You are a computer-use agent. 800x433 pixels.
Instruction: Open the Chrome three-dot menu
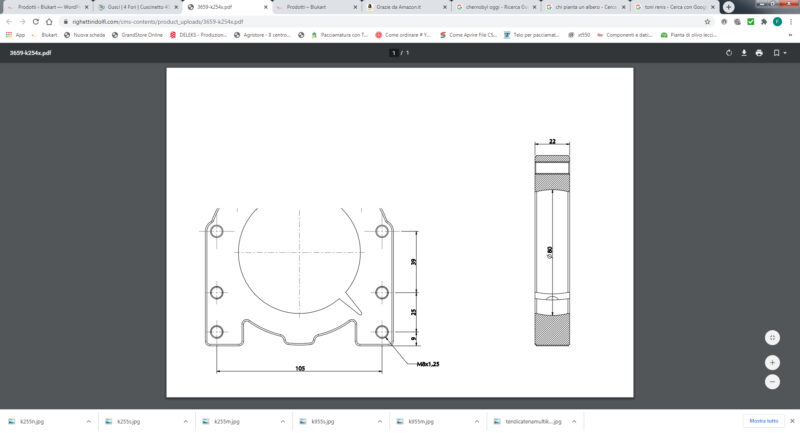point(790,21)
